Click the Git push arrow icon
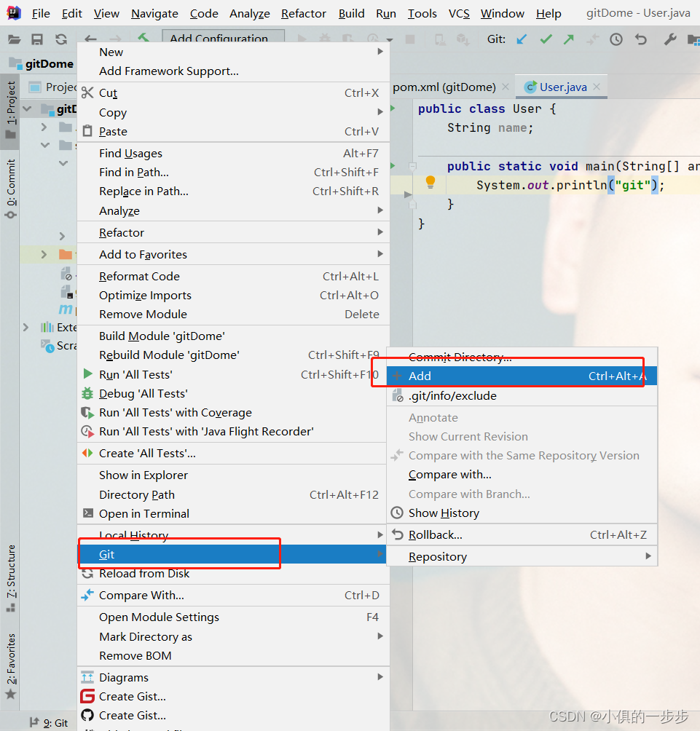 [569, 39]
